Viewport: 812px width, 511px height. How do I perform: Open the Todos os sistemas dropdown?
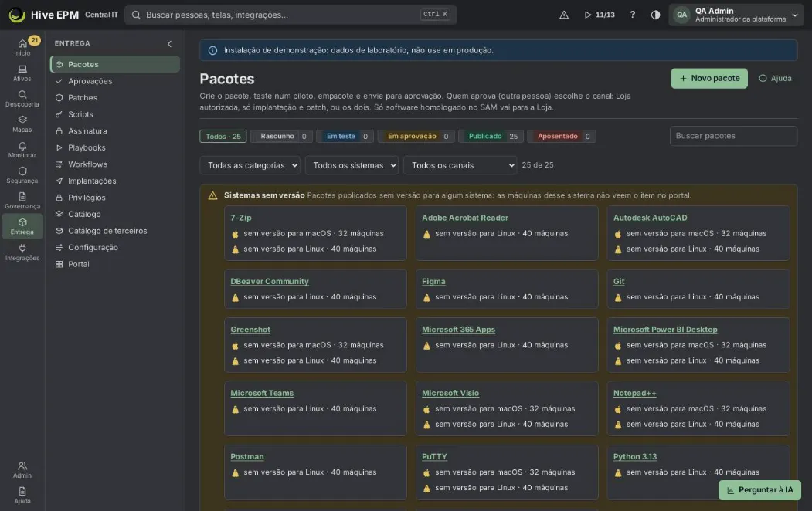(x=352, y=165)
